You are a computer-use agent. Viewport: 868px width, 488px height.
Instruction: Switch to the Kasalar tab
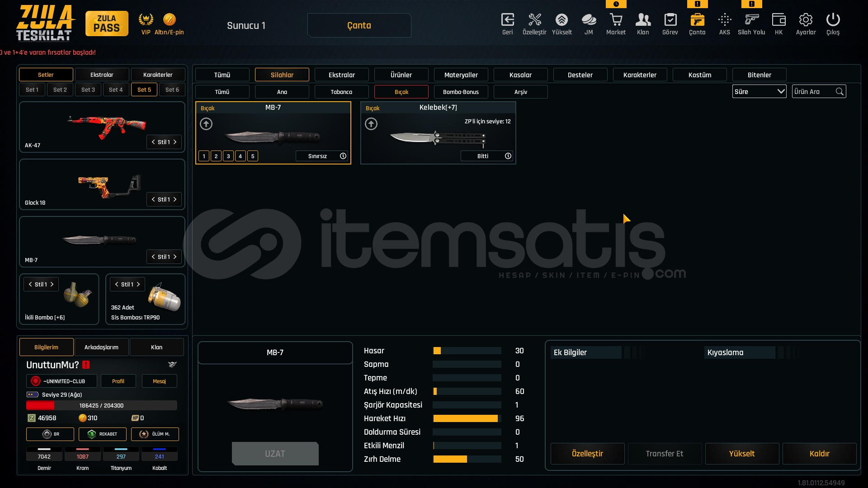[520, 75]
